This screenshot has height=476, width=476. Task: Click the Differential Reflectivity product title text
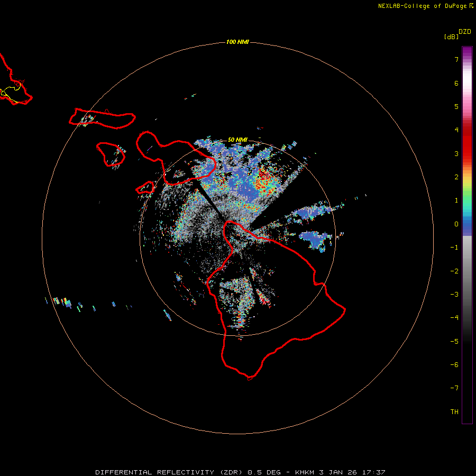click(x=170, y=472)
